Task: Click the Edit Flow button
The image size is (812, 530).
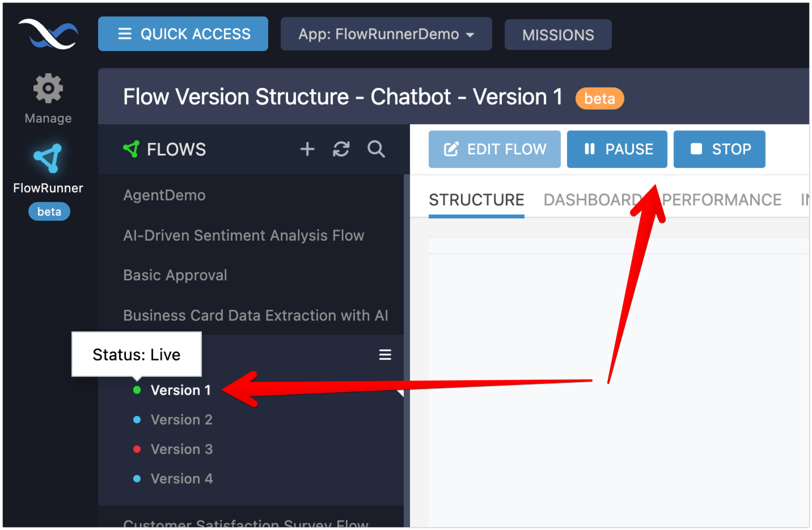Action: [494, 149]
